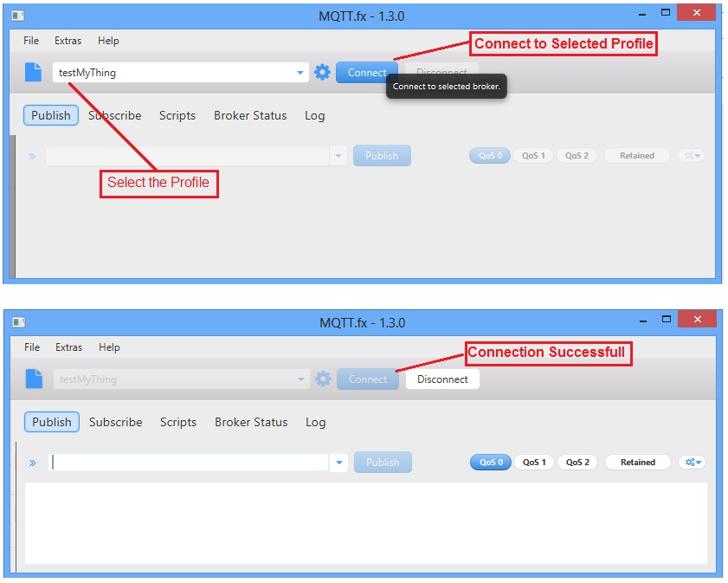This screenshot has height=583, width=728.
Task: Switch to Log tab in top window
Action: pyautogui.click(x=315, y=115)
